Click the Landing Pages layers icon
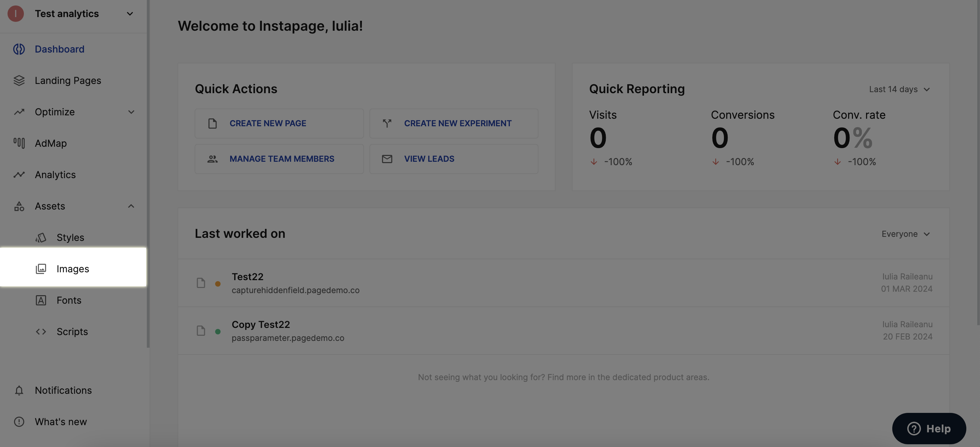The width and height of the screenshot is (980, 447). pos(19,81)
